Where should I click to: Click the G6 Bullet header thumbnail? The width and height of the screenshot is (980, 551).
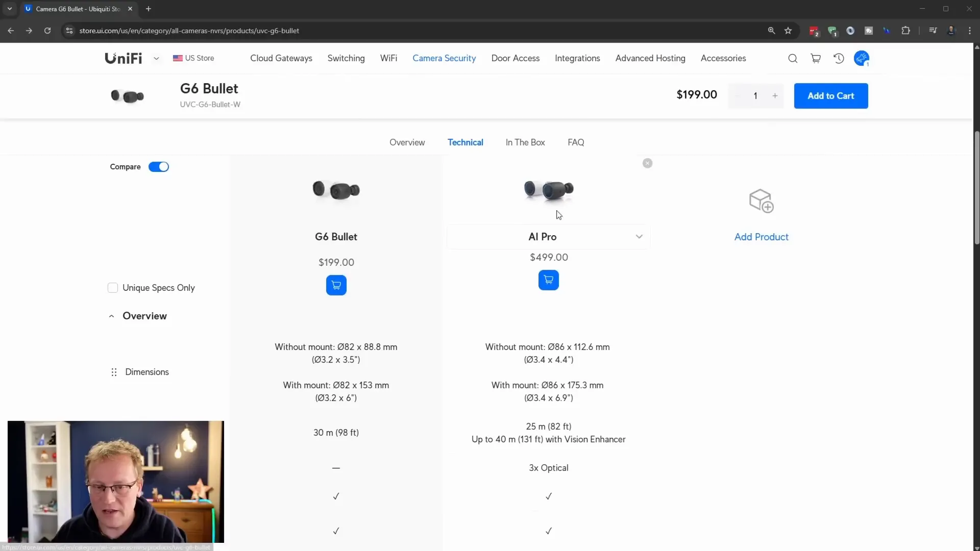(128, 96)
